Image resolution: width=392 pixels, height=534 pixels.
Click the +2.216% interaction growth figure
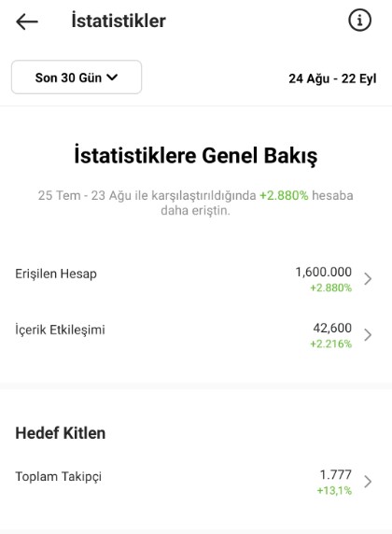[x=330, y=344]
